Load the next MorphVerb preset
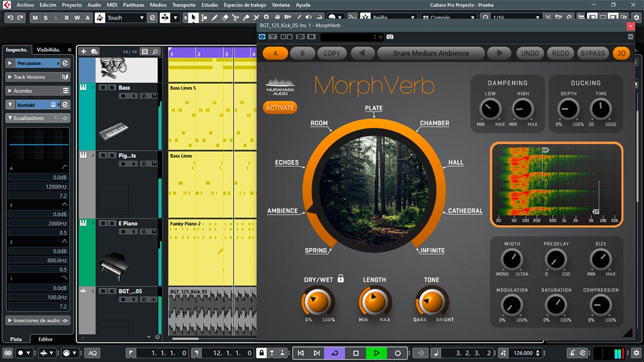 coord(500,53)
